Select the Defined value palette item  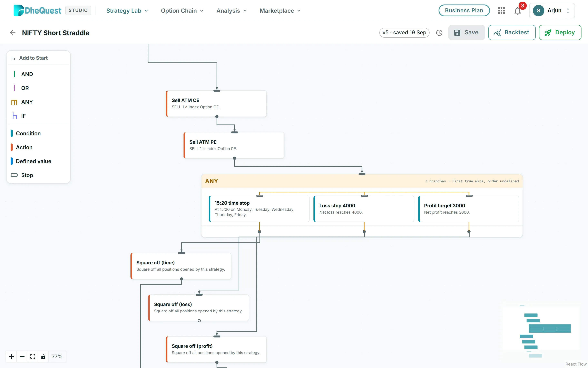coord(38,161)
